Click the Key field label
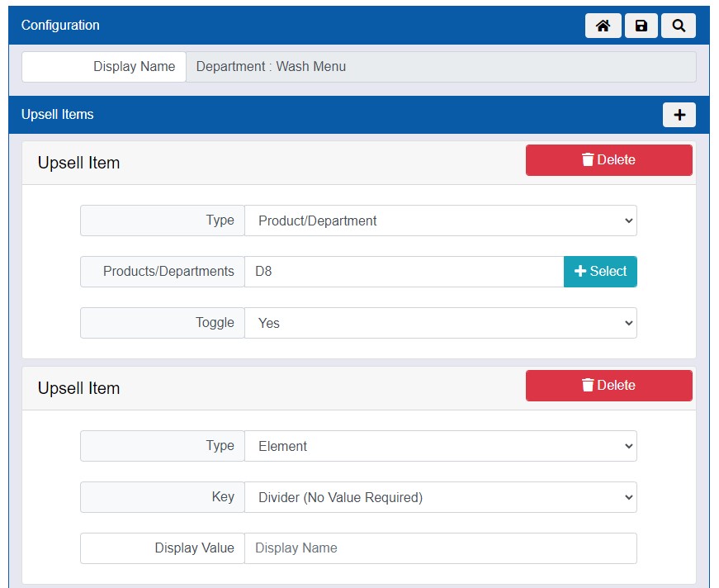The height and width of the screenshot is (588, 719). (x=223, y=497)
